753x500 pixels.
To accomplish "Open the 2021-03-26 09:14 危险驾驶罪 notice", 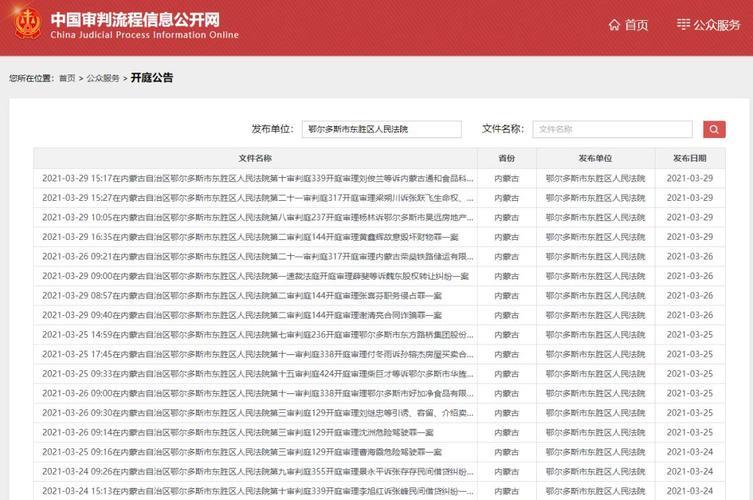I will click(x=238, y=432).
